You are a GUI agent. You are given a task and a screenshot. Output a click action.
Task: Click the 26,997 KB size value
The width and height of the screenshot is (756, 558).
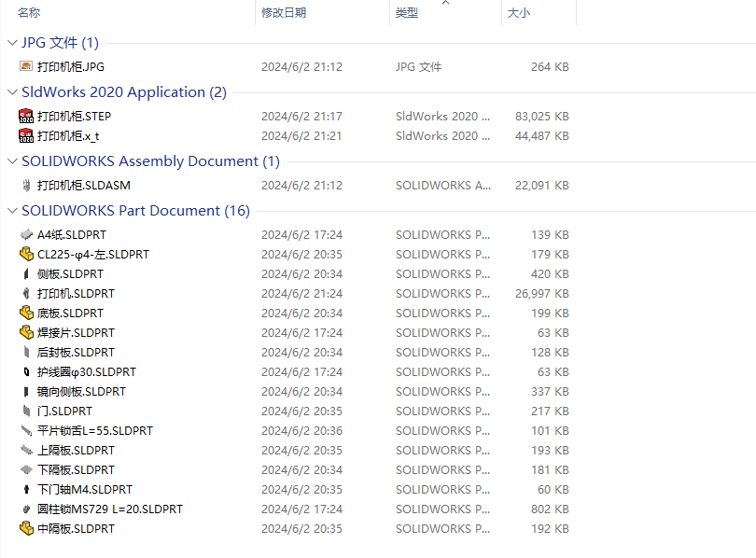point(542,293)
